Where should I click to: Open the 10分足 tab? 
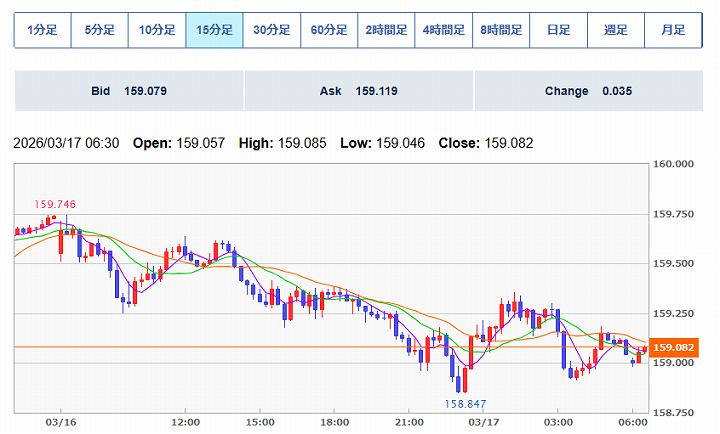coord(157,30)
